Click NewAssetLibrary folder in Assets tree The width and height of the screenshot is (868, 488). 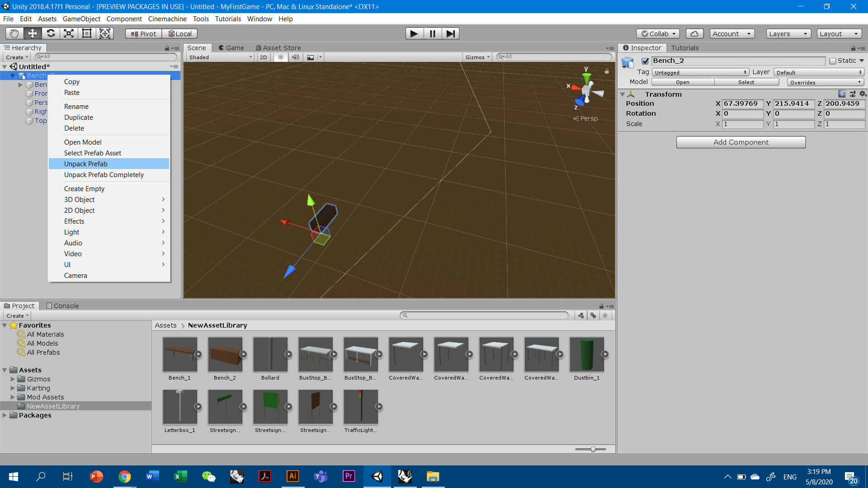53,406
